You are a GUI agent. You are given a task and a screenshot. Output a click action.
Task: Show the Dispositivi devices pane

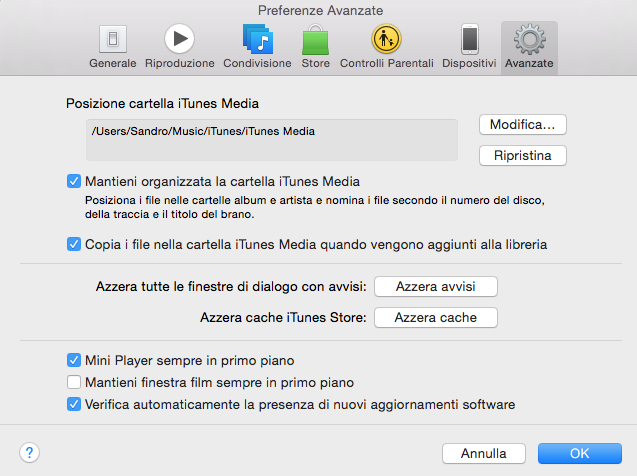click(469, 47)
